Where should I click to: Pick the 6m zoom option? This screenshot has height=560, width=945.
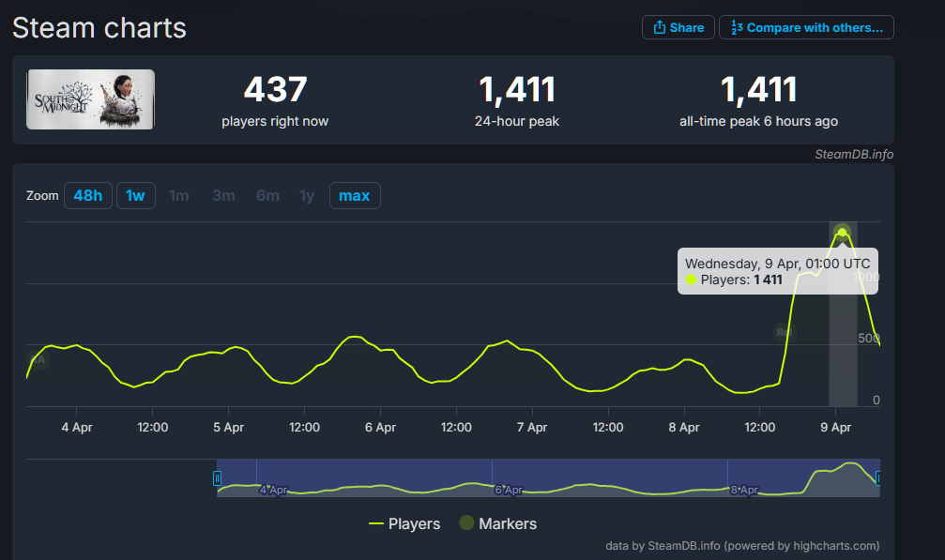tap(267, 195)
